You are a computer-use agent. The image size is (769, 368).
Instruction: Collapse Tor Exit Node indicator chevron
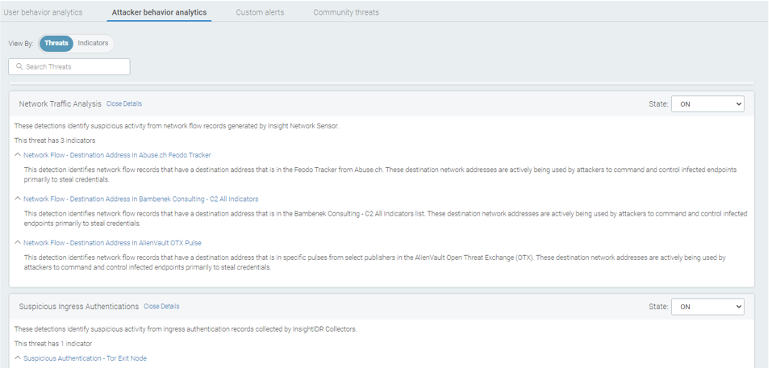coord(18,358)
